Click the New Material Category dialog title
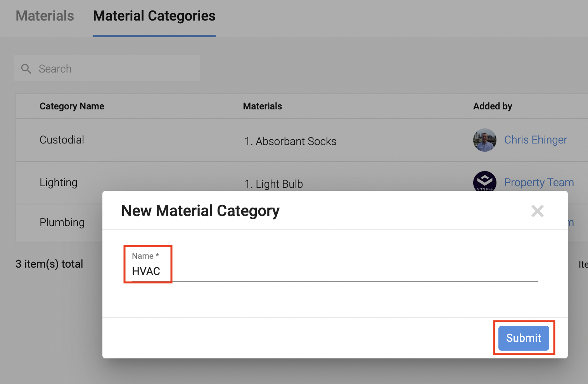Viewport: 588px width, 384px height. point(200,211)
